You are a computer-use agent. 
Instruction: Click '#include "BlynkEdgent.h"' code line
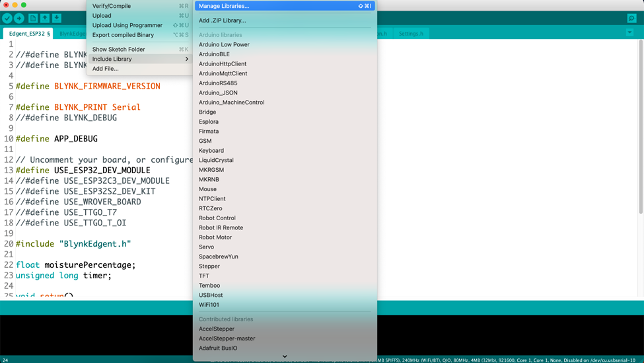tap(73, 244)
